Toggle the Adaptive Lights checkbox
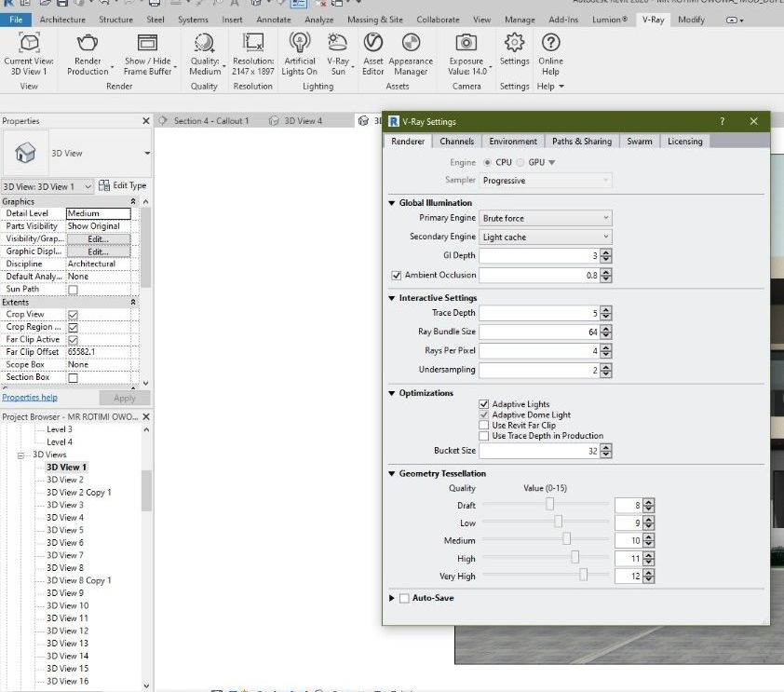 (x=483, y=404)
